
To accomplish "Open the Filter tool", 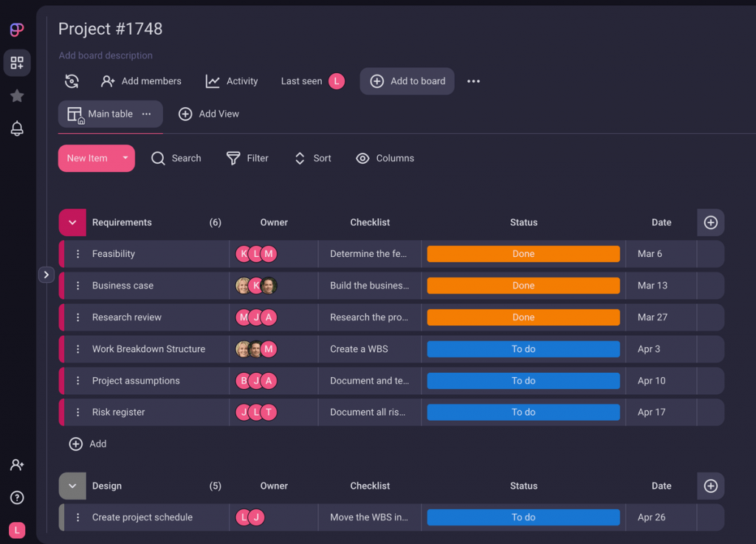I will [247, 158].
